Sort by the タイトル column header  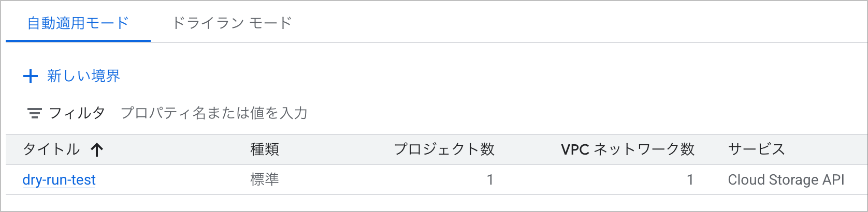51,150
